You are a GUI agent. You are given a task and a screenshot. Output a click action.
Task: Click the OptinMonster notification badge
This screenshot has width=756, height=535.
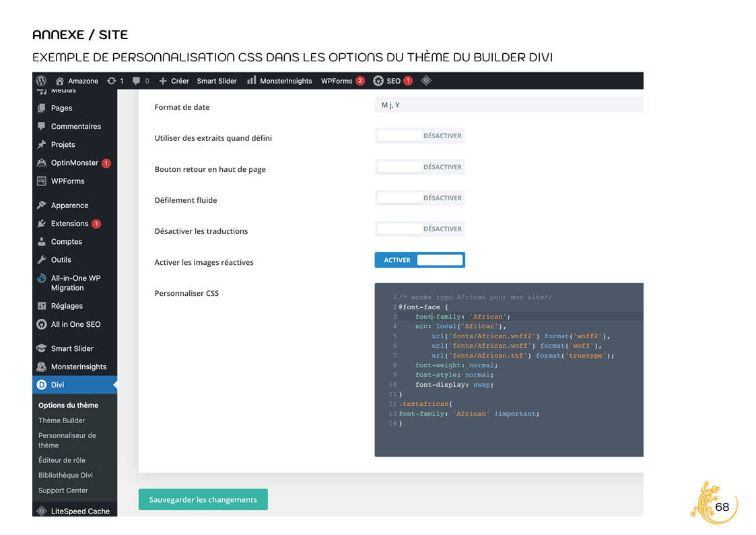[106, 163]
